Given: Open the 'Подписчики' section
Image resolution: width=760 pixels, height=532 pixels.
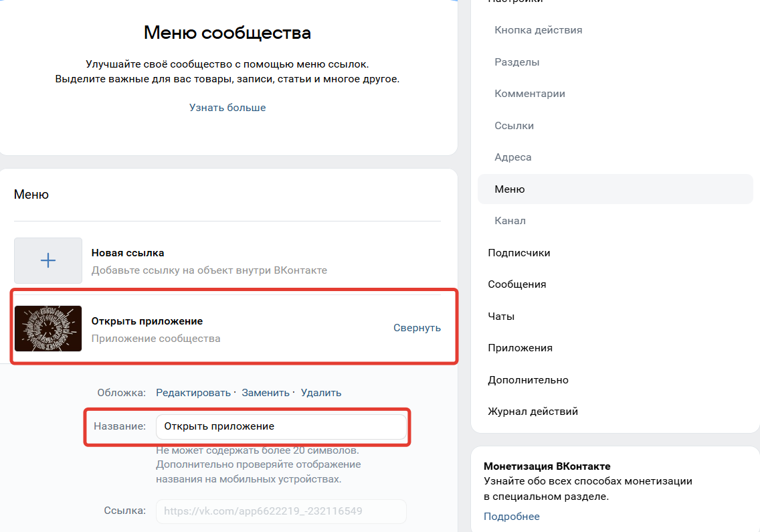Looking at the screenshot, I should (518, 252).
